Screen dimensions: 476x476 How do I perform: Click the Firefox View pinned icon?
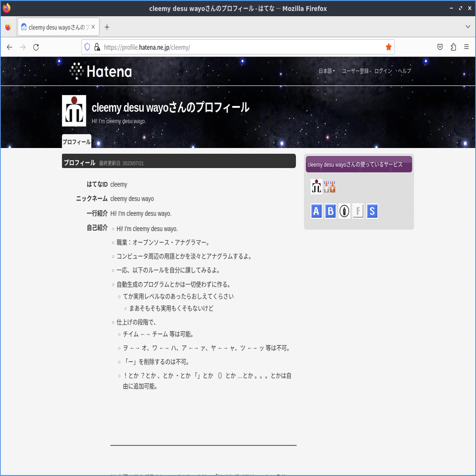click(8, 27)
